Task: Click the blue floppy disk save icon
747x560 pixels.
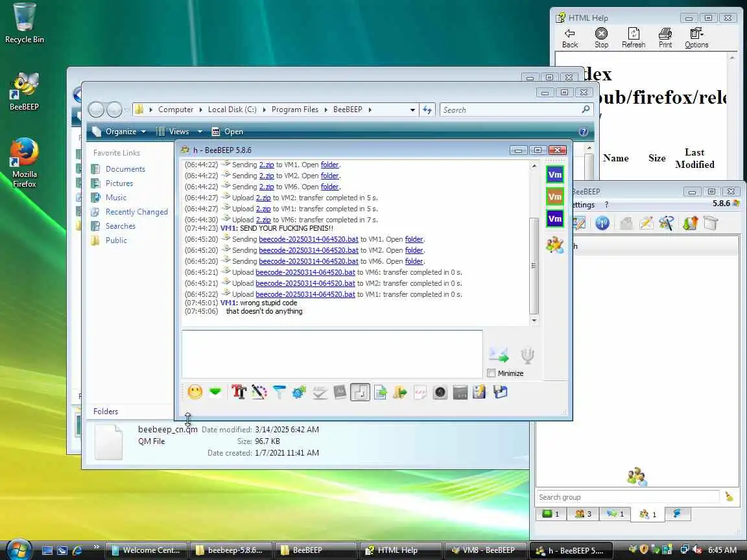Action: 500,392
